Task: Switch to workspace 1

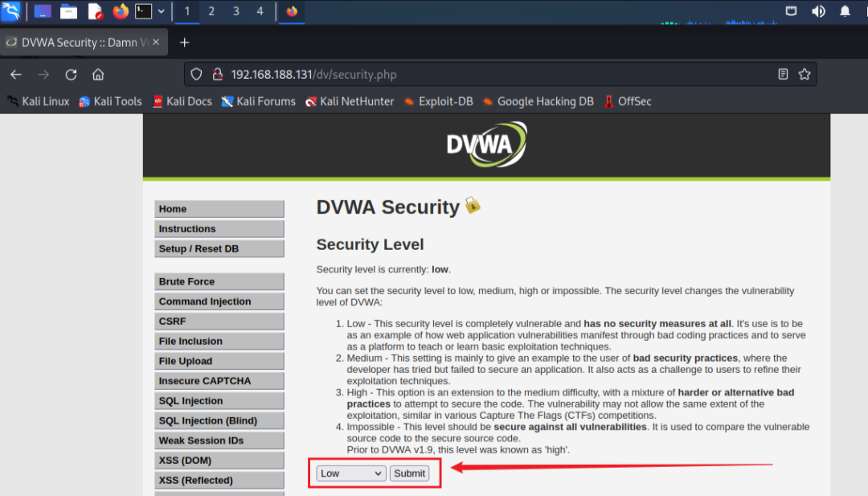Action: 187,11
